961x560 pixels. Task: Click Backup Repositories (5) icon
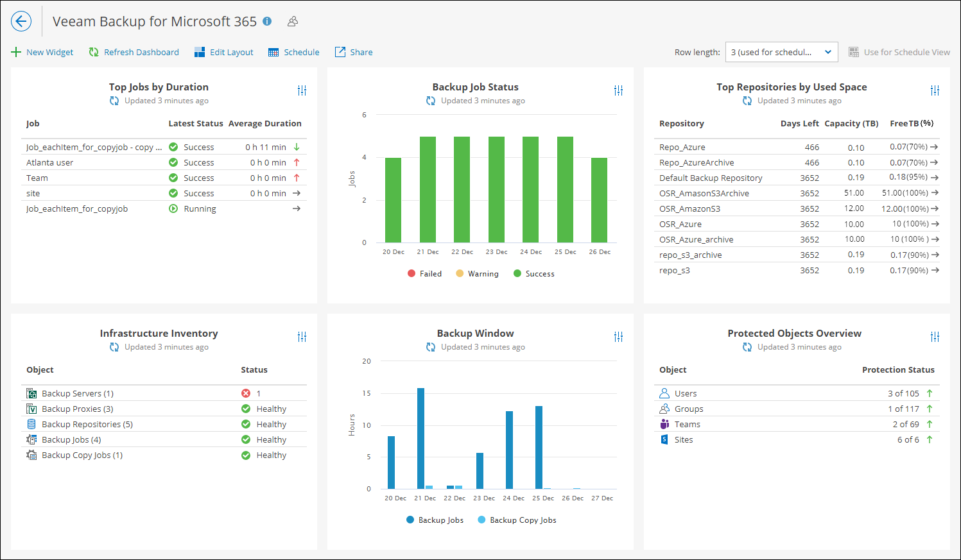click(x=31, y=424)
